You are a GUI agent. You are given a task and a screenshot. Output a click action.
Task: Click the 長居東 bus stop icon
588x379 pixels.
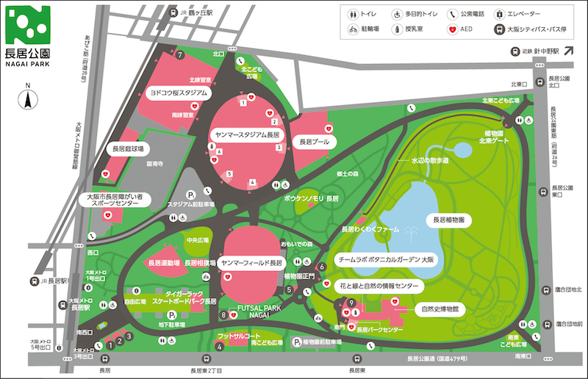point(357,359)
